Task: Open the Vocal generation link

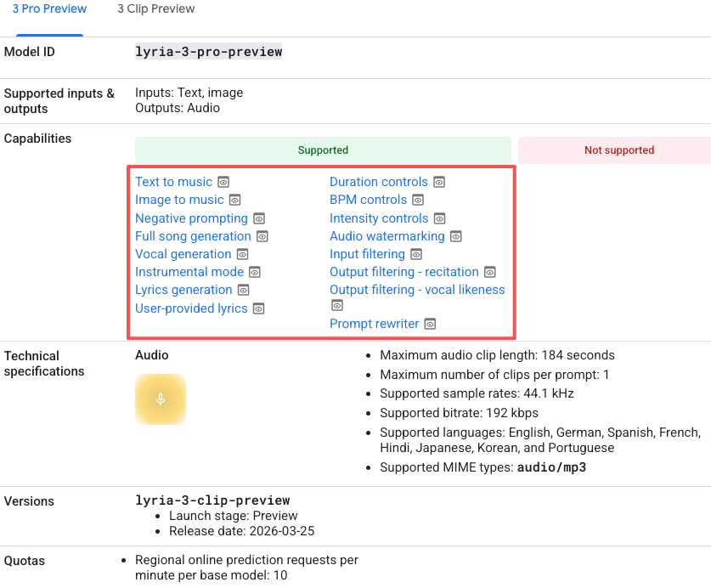Action: 183,254
